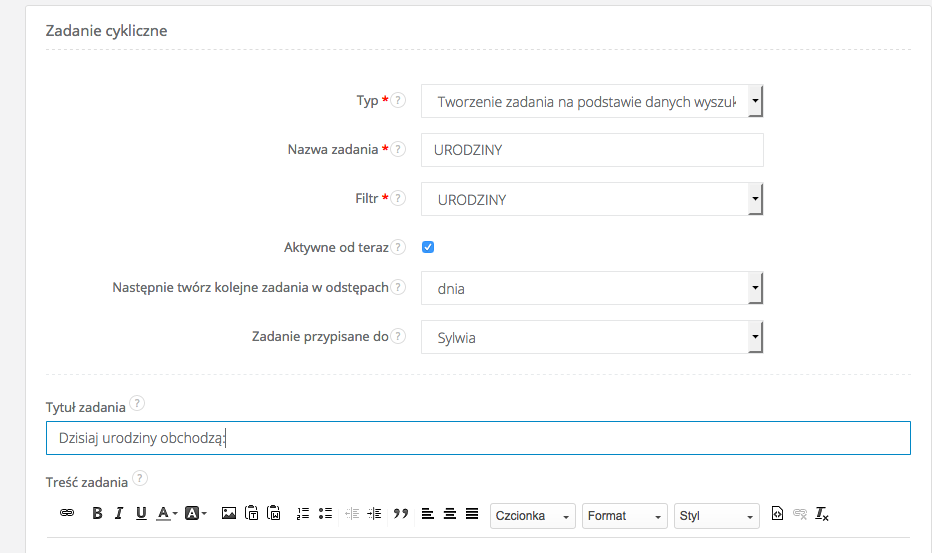932x553 pixels.
Task: Click help icon beside Następnie twórz kolejne zadania
Action: (x=398, y=287)
